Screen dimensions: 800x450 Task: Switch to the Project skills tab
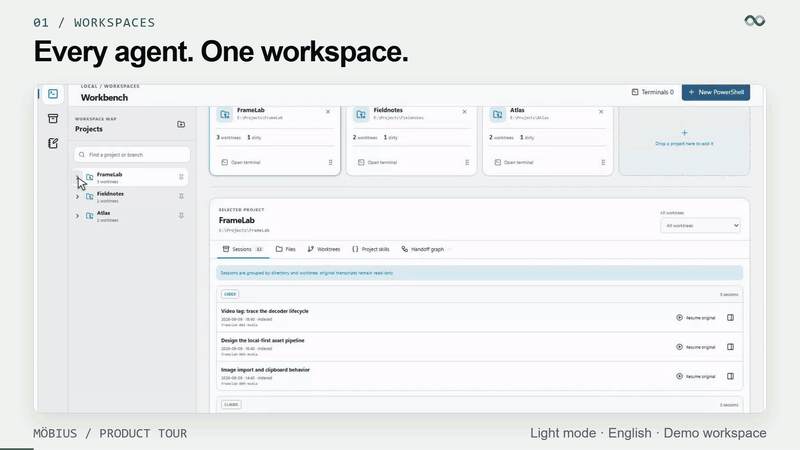pyautogui.click(x=370, y=249)
